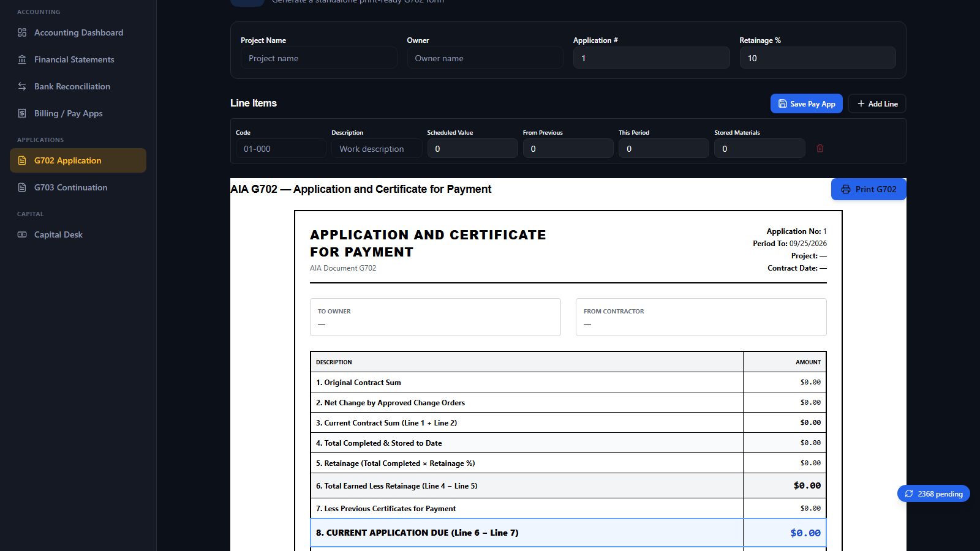Open G703 Continuation application
Screen dimensions: 980x551
(x=78, y=187)
